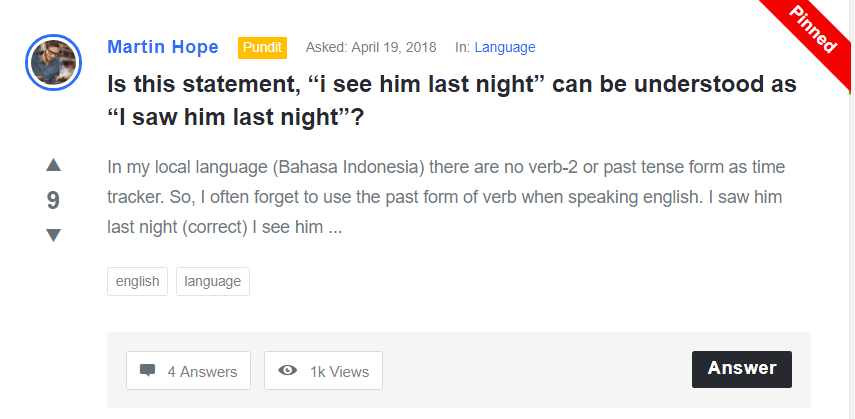Open the Language category link
Image resolution: width=855 pixels, height=419 pixels.
pyautogui.click(x=505, y=47)
